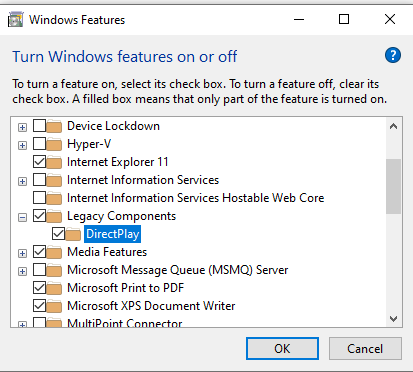Screen dimensions: 413x372
Task: Select the Microsoft XPS Document Writer label
Action: pyautogui.click(x=151, y=306)
